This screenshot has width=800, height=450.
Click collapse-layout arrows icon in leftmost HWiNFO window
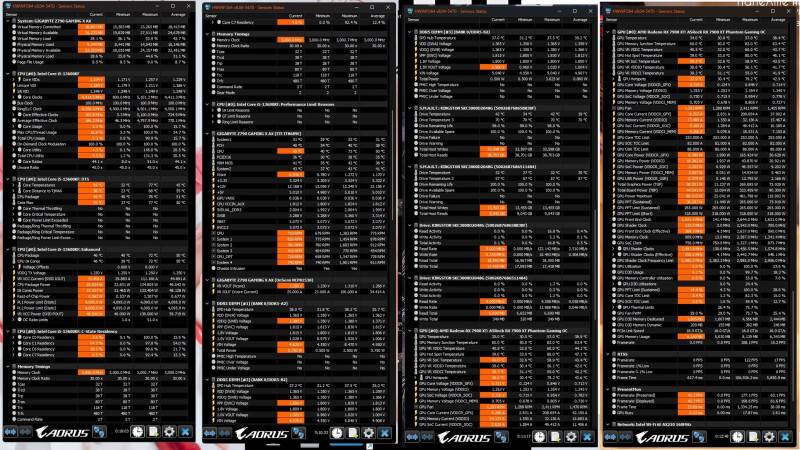click(26, 432)
